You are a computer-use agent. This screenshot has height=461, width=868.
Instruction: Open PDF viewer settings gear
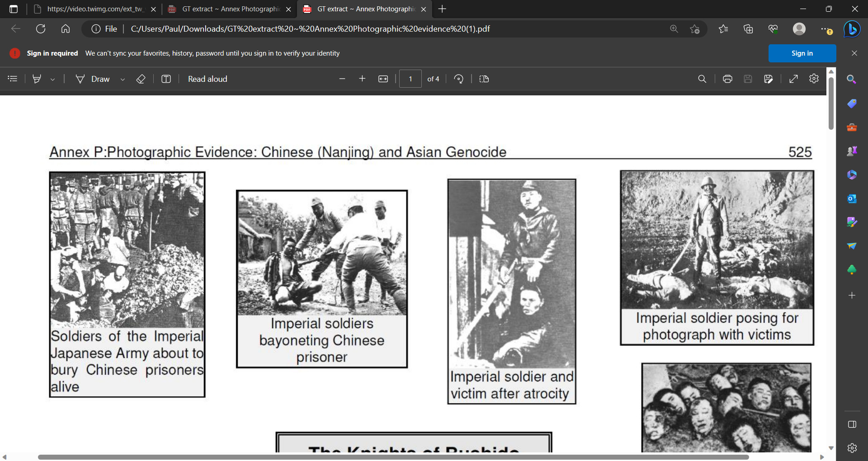click(814, 79)
